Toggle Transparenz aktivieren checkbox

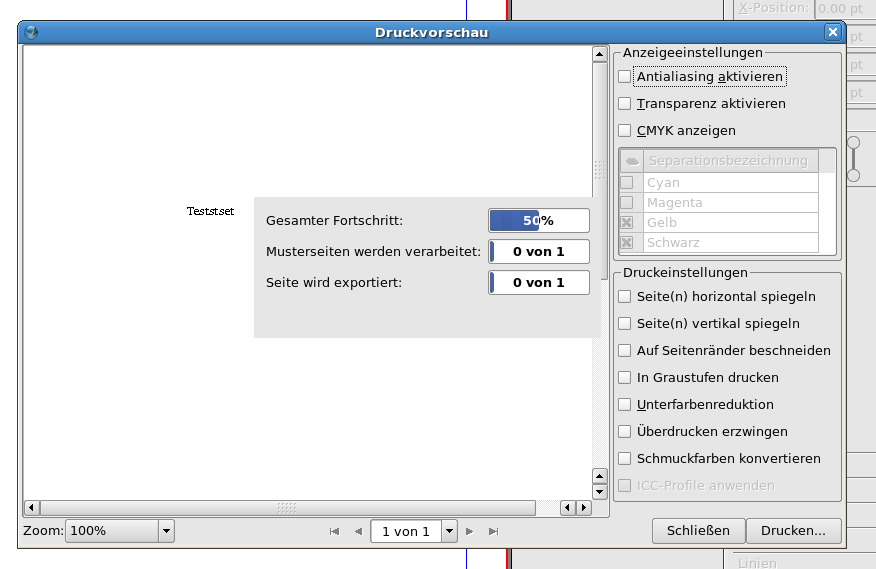[x=625, y=104]
